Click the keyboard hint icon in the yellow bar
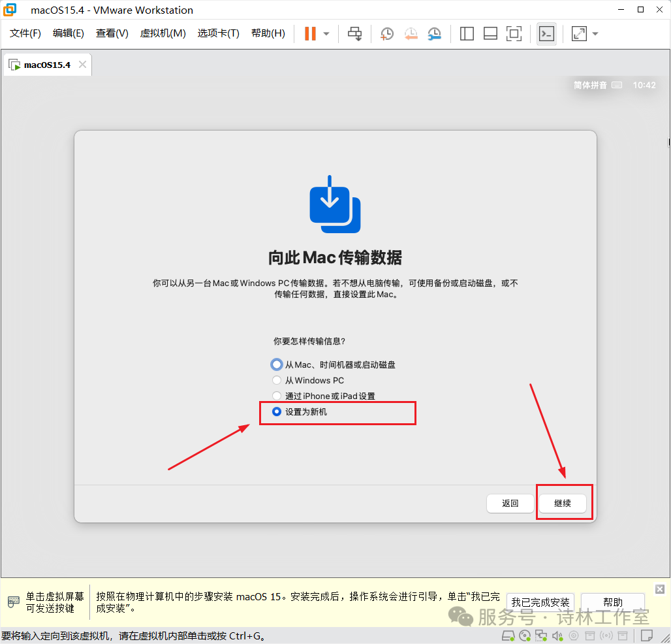The width and height of the screenshot is (671, 644). click(x=13, y=602)
